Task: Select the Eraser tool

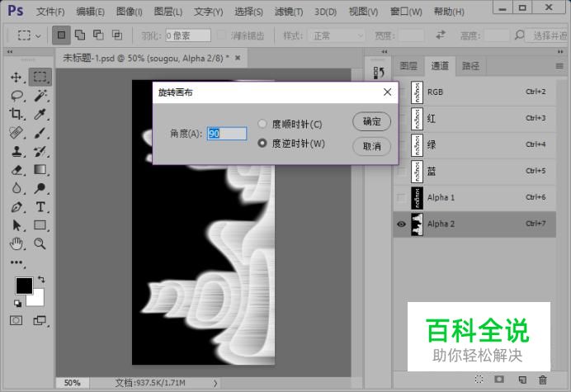Action: point(17,170)
